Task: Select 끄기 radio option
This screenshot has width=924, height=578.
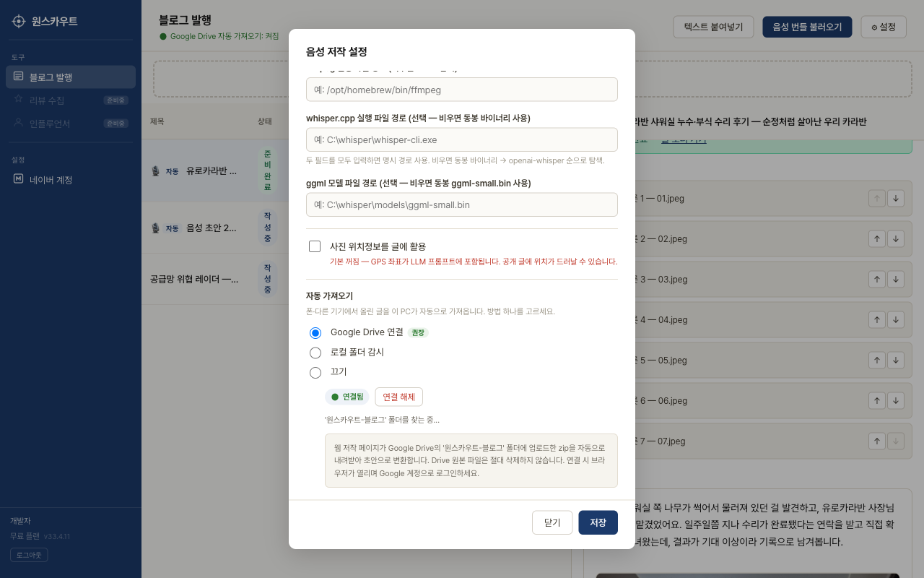Action: (315, 373)
